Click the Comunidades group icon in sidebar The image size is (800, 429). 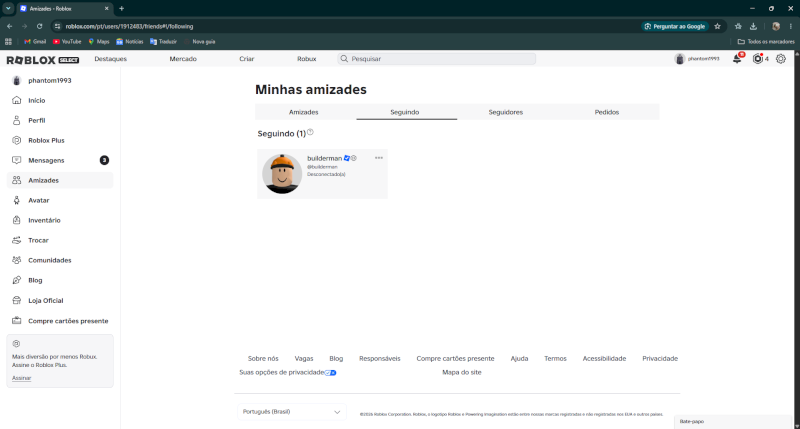coord(17,260)
